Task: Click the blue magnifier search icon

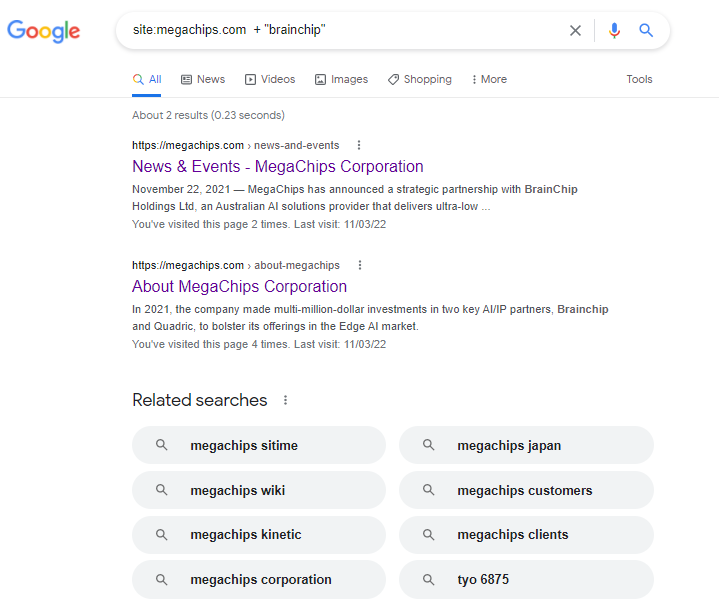Action: (646, 30)
